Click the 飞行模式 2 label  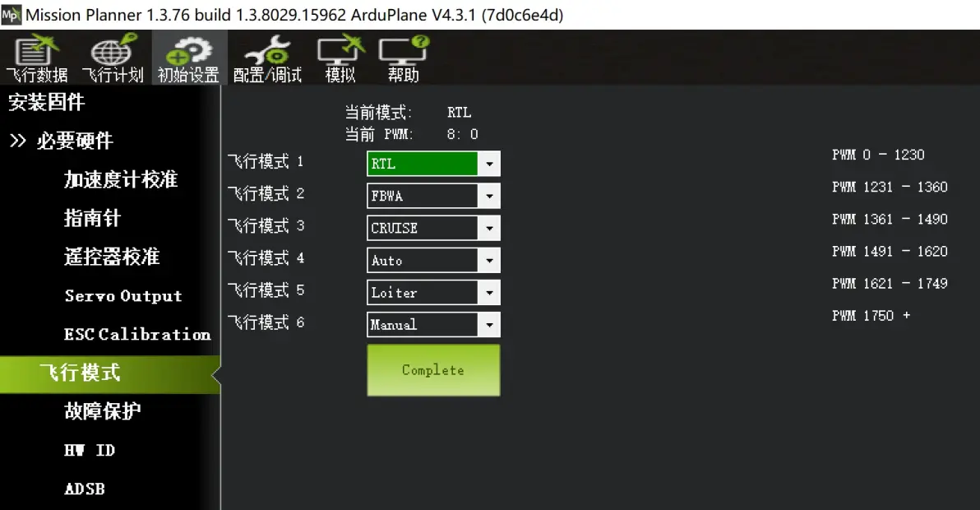[266, 194]
